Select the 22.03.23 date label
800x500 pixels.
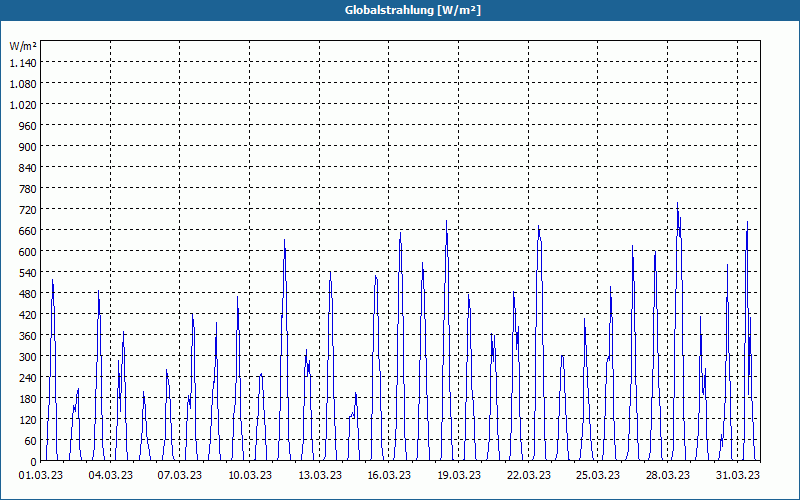[529, 475]
